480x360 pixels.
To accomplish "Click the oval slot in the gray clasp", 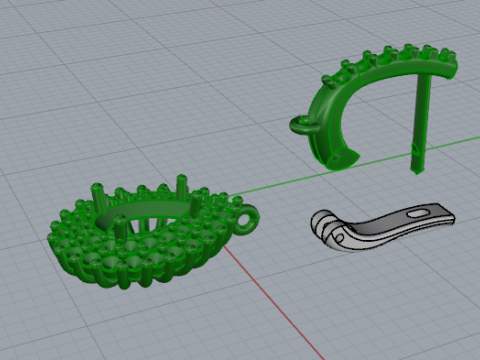I will tap(418, 213).
